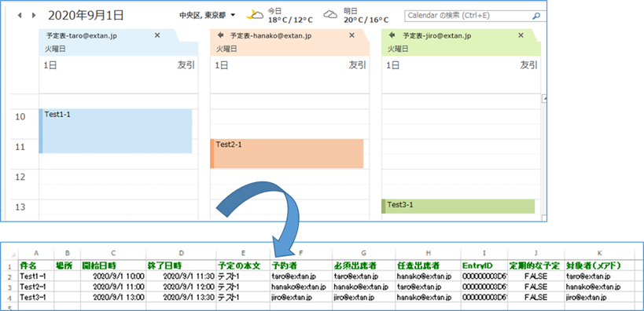Open the weather location dropdown for 中央区, 東京都
This screenshot has height=311, width=644.
233,15
